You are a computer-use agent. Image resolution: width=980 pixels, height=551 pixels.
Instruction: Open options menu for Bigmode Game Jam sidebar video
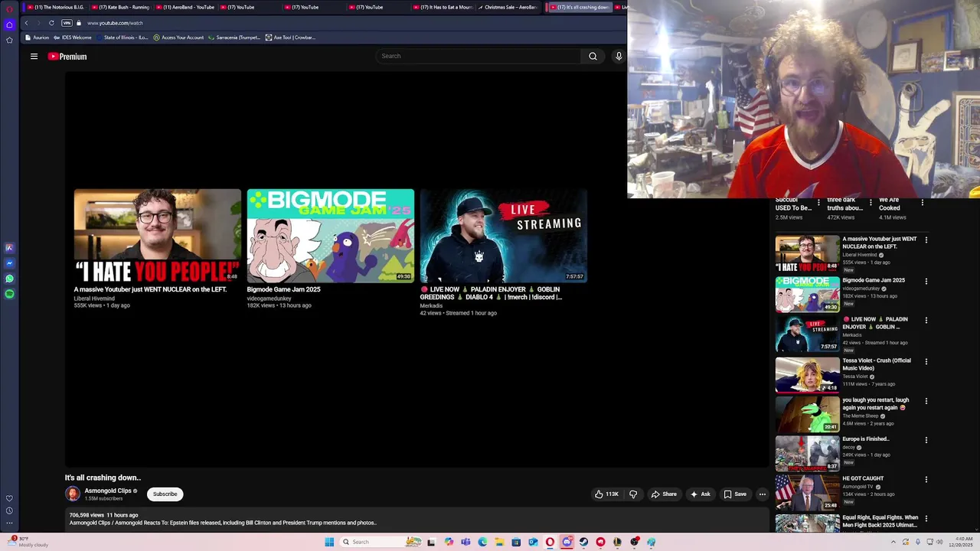pyautogui.click(x=926, y=281)
